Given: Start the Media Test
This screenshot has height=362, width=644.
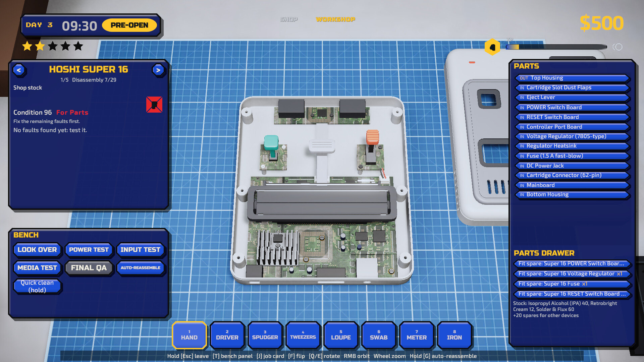Looking at the screenshot, I should pos(37,268).
